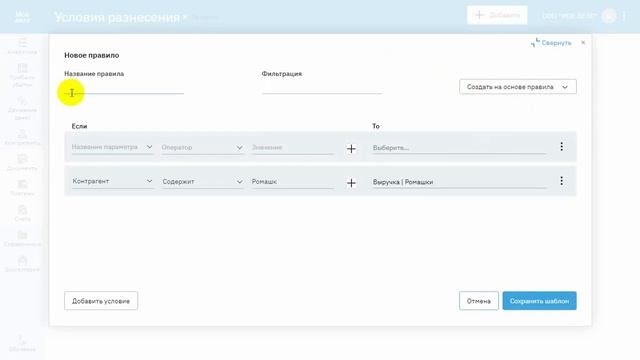Open the Выручка | Ромашки selector
Screen dimensions: 640x360
point(459,182)
